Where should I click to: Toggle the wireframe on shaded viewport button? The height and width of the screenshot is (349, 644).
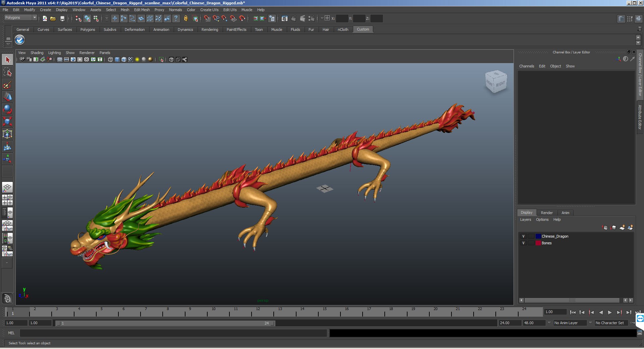coord(124,59)
